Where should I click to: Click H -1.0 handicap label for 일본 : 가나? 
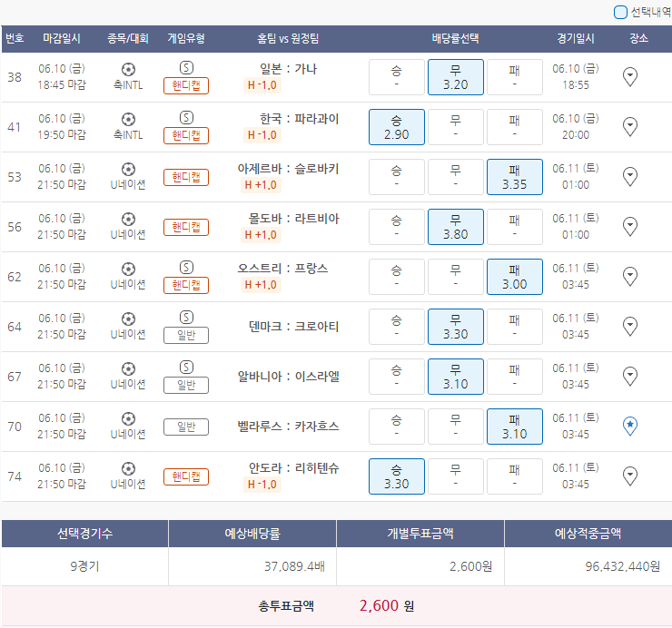pos(262,85)
